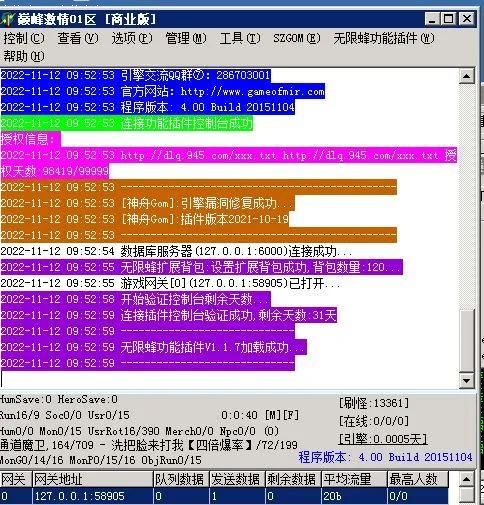Viewport: 484px width, 505px height.
Task: Click green line 连接功能插件控制台成功
Action: pyautogui.click(x=126, y=123)
